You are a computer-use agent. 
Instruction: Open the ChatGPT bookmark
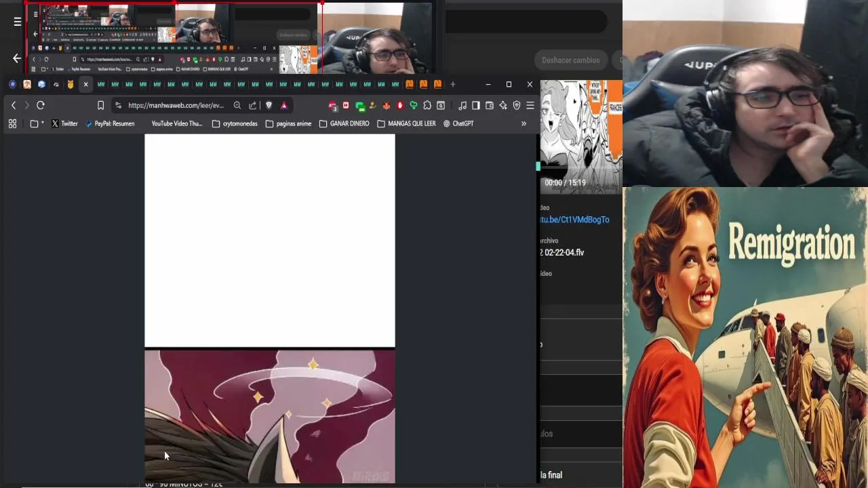tap(458, 123)
